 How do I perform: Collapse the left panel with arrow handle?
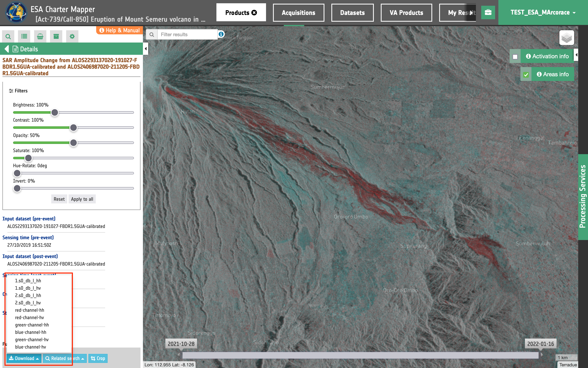point(146,49)
